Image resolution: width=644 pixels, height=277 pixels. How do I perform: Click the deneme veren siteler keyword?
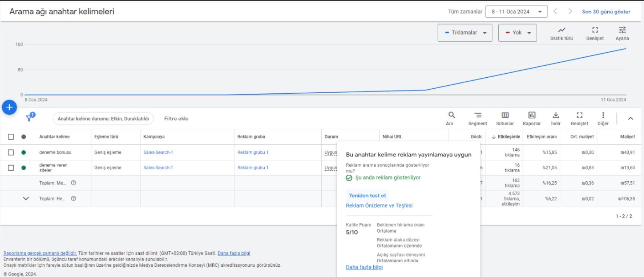point(54,168)
